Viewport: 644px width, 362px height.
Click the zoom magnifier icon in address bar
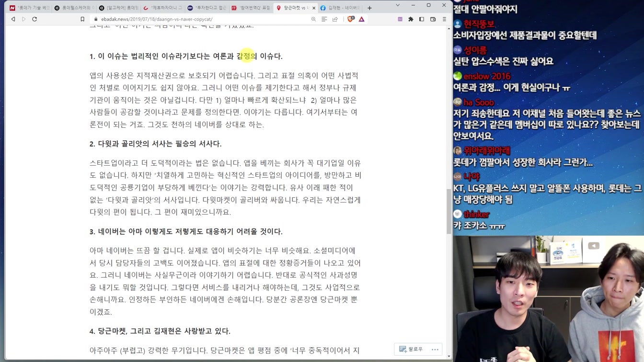click(313, 19)
